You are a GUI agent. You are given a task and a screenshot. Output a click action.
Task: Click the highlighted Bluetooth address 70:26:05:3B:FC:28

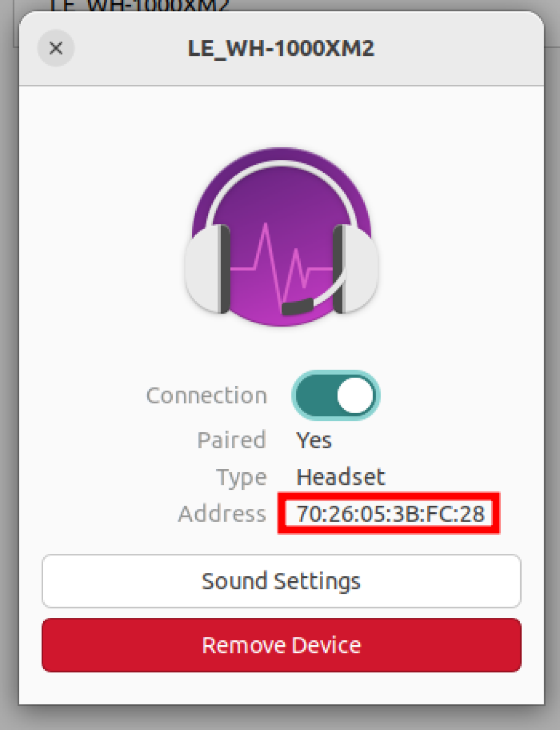[x=389, y=513]
